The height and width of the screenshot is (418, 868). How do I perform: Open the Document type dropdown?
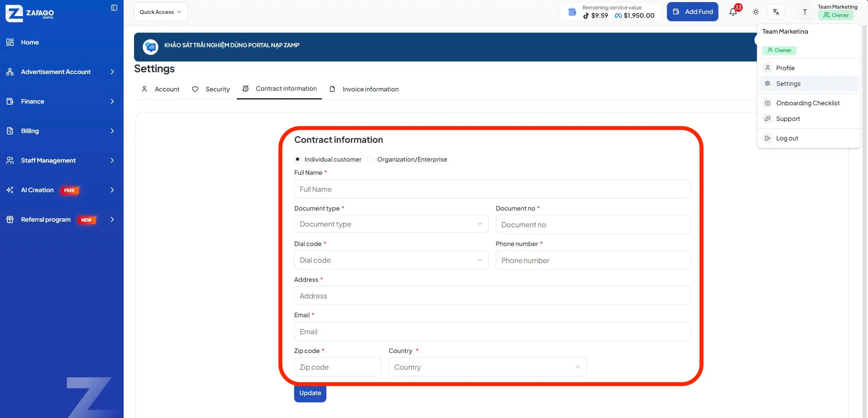pos(391,224)
